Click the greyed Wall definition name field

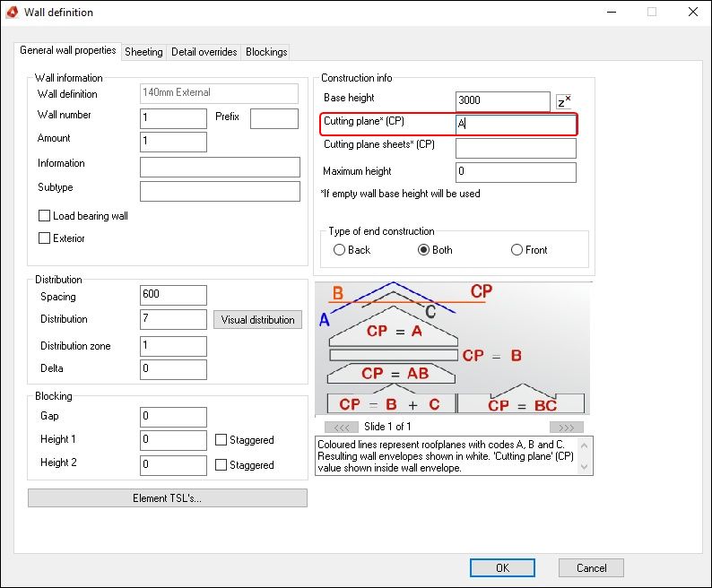[x=219, y=93]
